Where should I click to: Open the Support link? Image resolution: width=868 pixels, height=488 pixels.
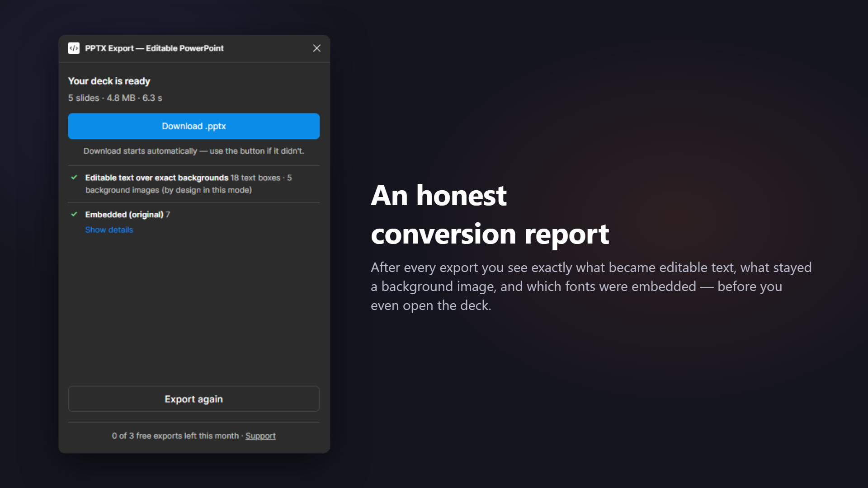tap(260, 436)
